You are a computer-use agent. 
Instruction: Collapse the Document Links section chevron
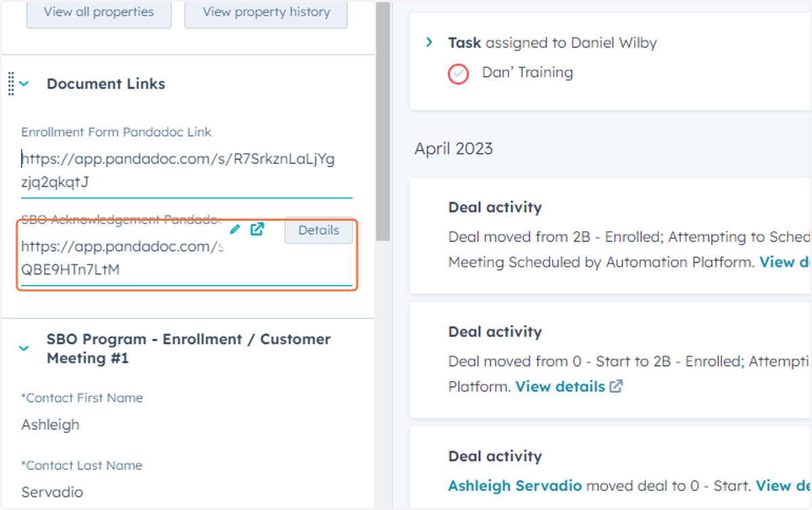24,84
